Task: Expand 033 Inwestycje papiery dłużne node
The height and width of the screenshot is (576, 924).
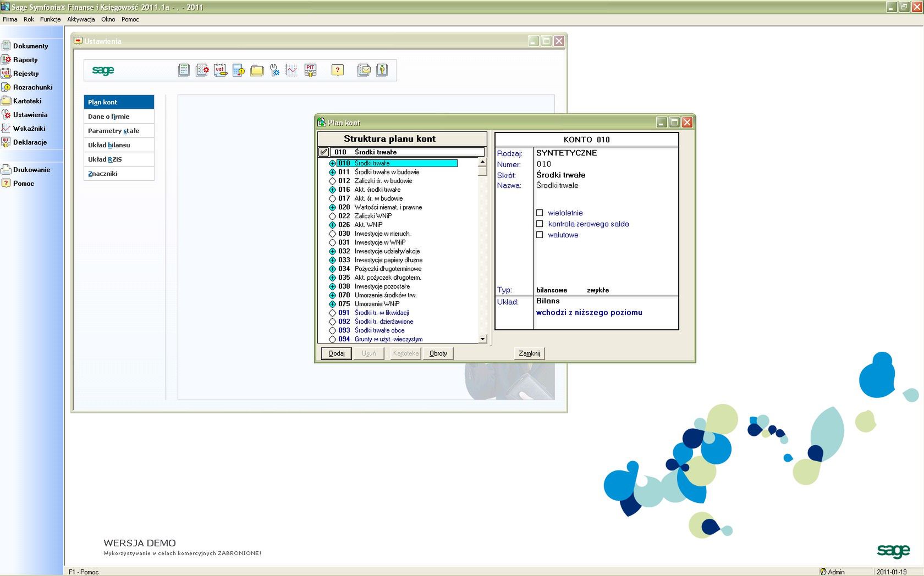Action: click(332, 260)
